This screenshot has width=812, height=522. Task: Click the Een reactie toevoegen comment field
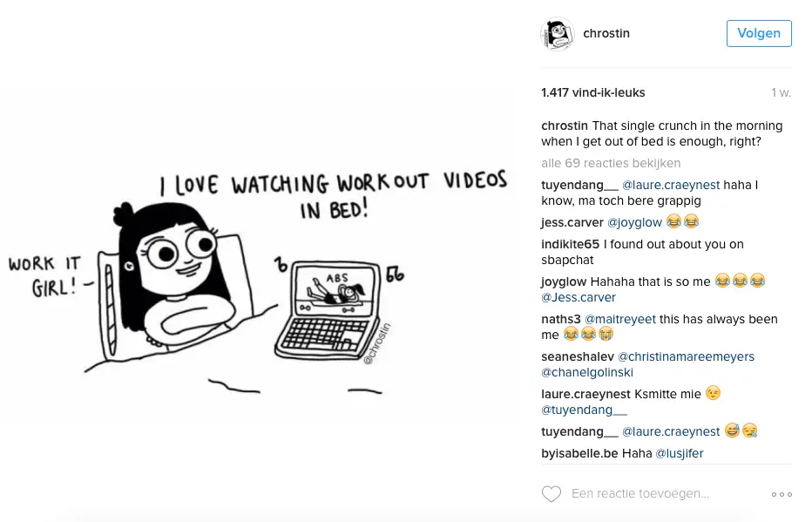[x=640, y=493]
